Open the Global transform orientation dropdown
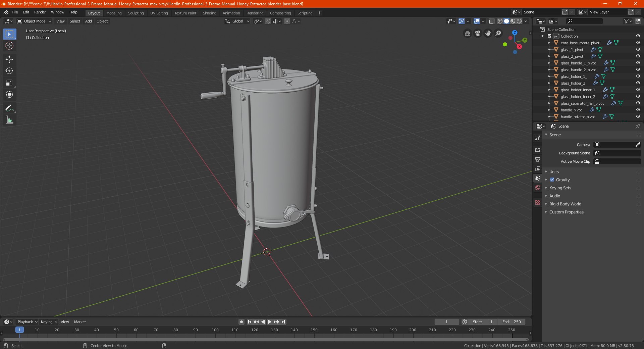The height and width of the screenshot is (349, 644). pyautogui.click(x=237, y=21)
